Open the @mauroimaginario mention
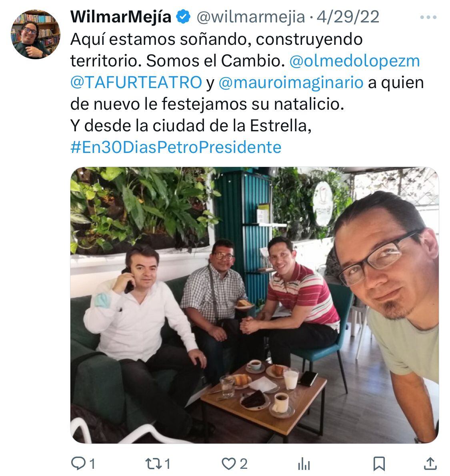This screenshot has width=450, height=476. 291,82
